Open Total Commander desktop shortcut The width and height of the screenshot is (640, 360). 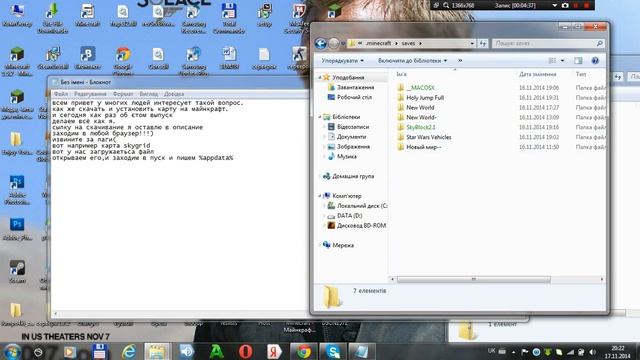pos(229,18)
